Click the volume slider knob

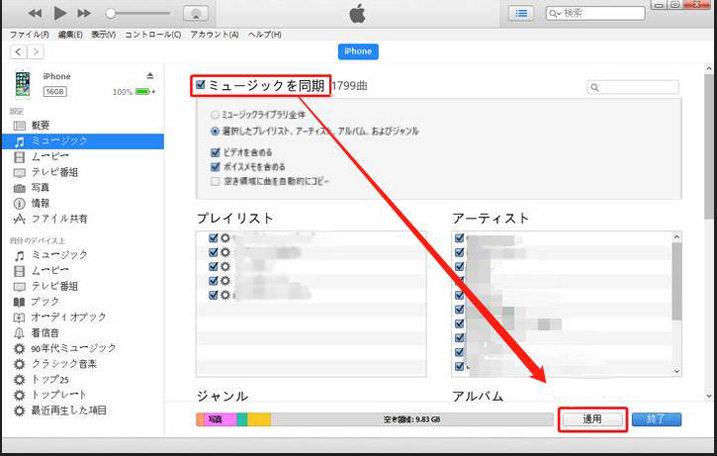point(110,14)
